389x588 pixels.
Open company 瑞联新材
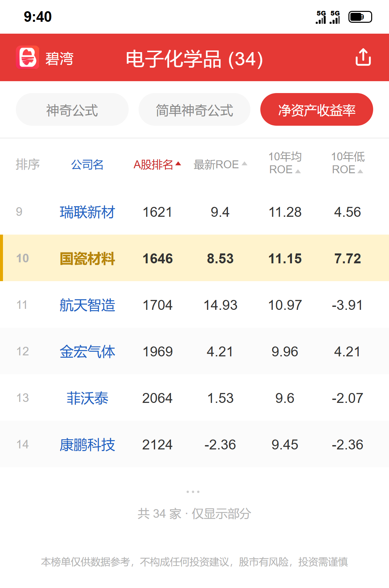[87, 212]
